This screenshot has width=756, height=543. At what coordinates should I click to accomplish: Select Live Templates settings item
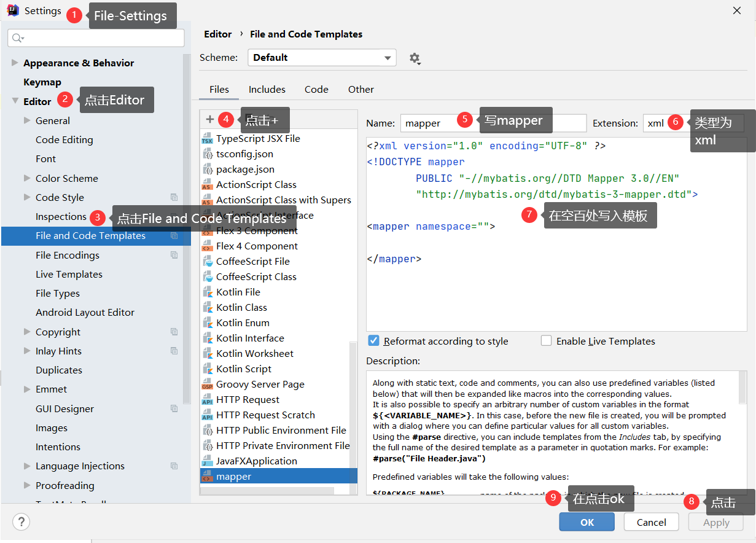click(69, 275)
